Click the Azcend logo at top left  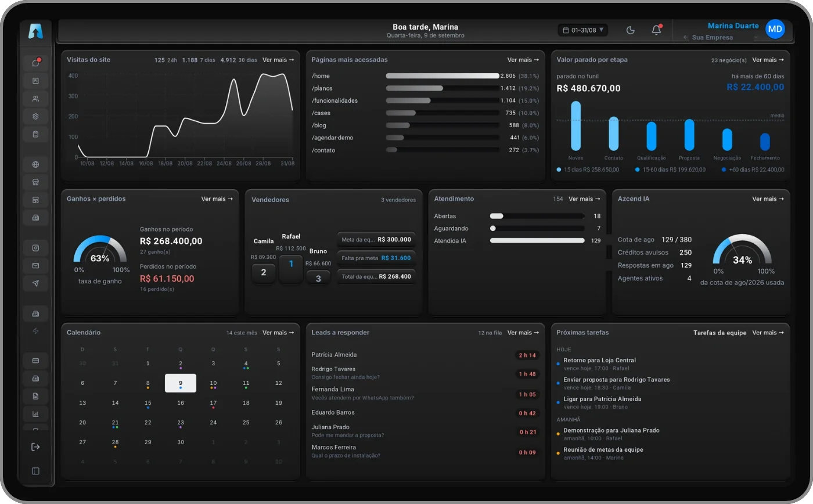coord(35,31)
